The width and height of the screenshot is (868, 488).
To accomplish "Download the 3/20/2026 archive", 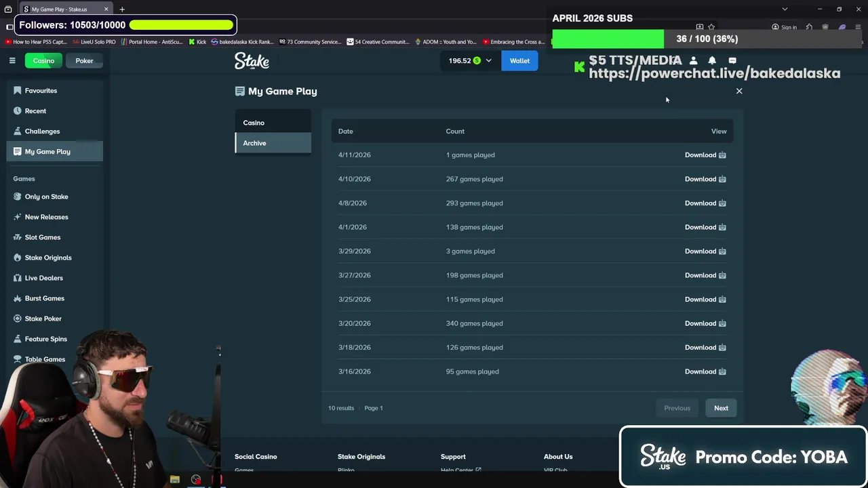I will pos(705,323).
